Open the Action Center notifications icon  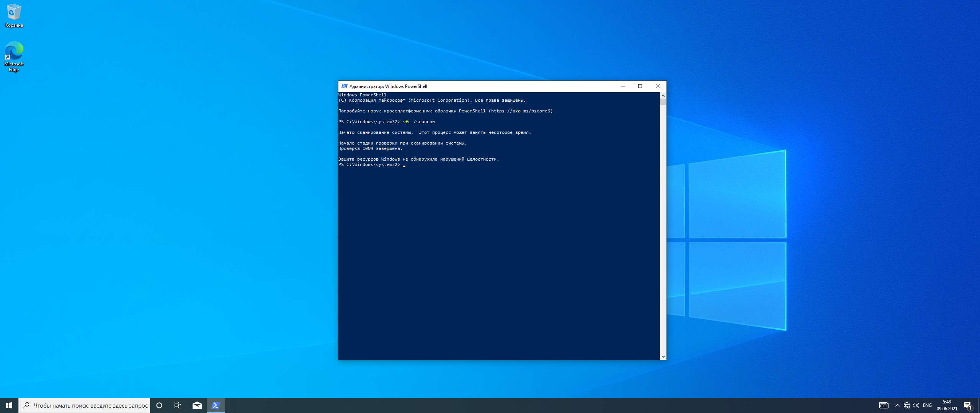(968, 405)
